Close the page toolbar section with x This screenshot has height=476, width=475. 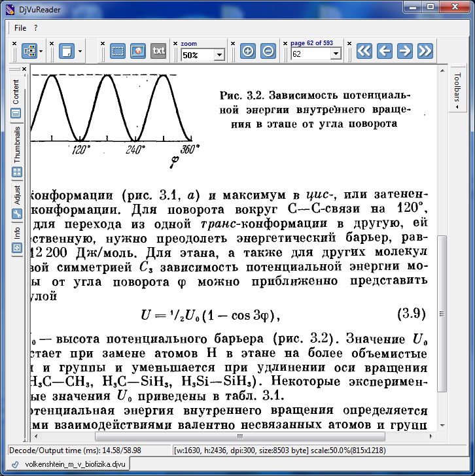[285, 44]
